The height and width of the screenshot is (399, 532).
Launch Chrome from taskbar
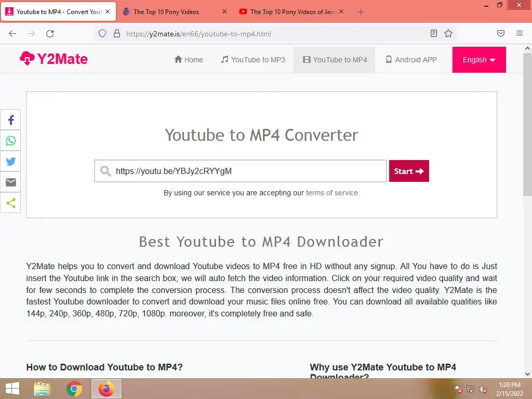[x=74, y=389]
